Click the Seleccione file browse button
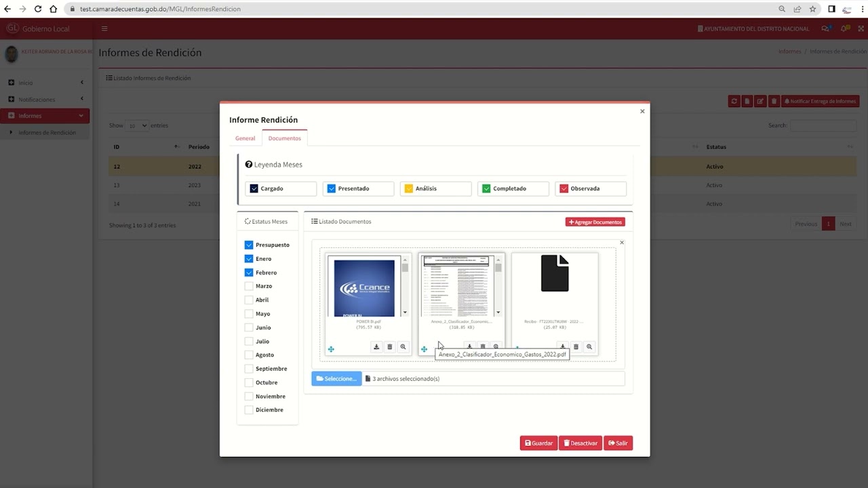 336,379
